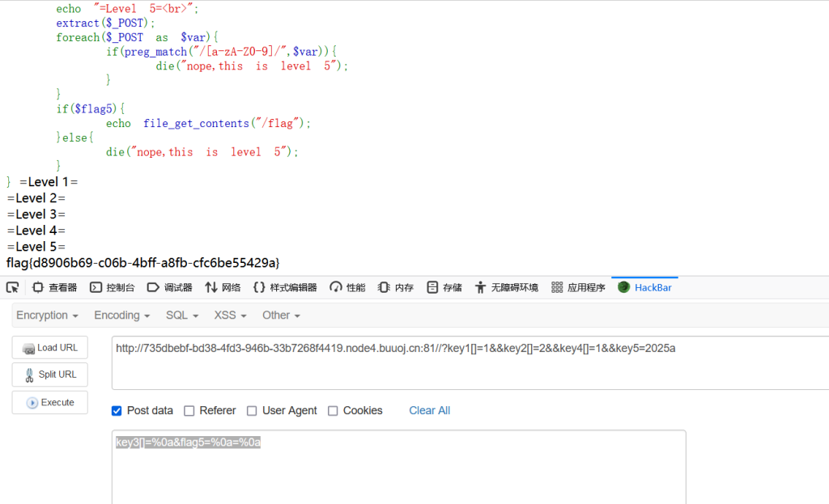Open the 查看器 inspector panel
829x504 pixels.
pyautogui.click(x=54, y=287)
